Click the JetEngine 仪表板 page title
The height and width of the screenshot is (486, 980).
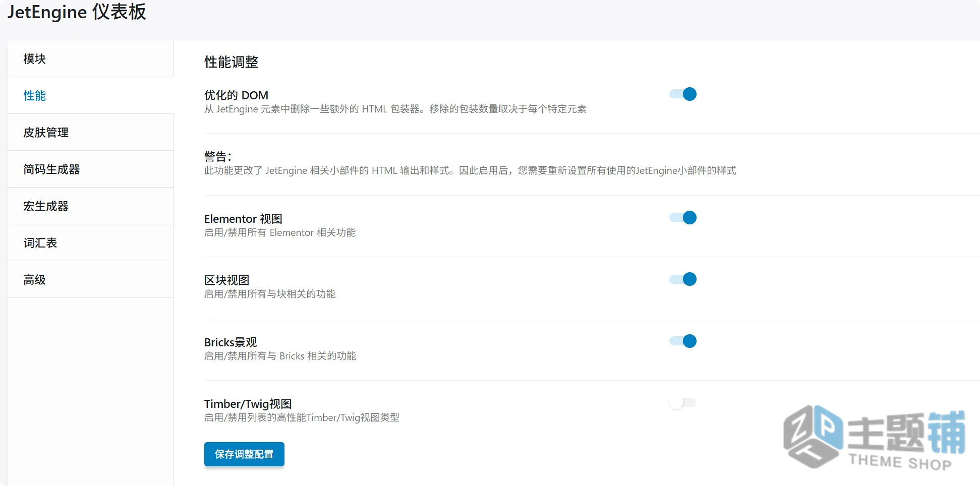click(77, 12)
